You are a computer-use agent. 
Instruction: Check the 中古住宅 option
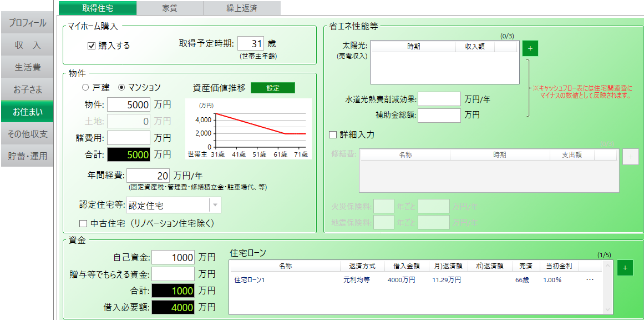click(x=84, y=223)
